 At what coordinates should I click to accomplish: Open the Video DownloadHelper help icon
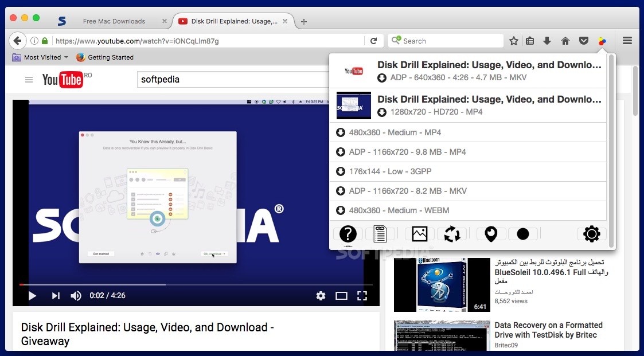(x=348, y=234)
